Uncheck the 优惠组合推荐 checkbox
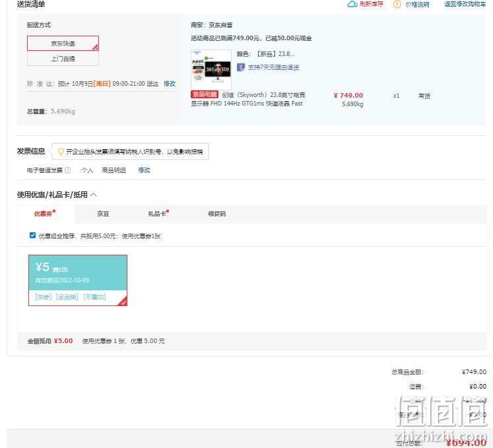Screen dimensions: 493x448 (32, 235)
